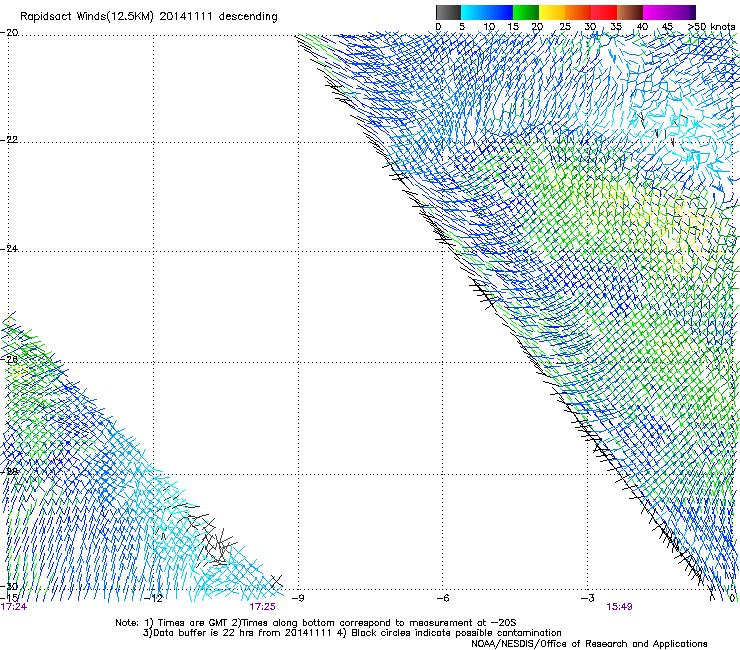Click the '-12' longitude axis label
Viewport: 740px width, 650px height.
[x=153, y=598]
